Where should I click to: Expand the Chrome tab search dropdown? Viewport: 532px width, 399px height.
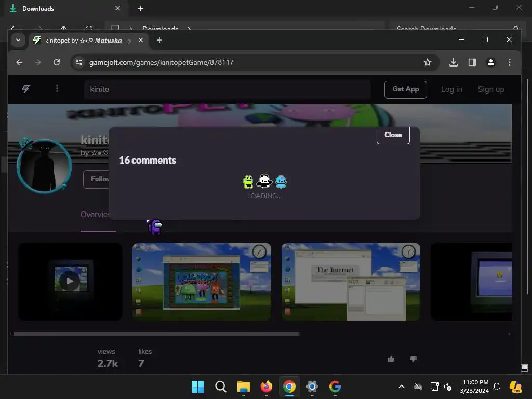click(18, 40)
